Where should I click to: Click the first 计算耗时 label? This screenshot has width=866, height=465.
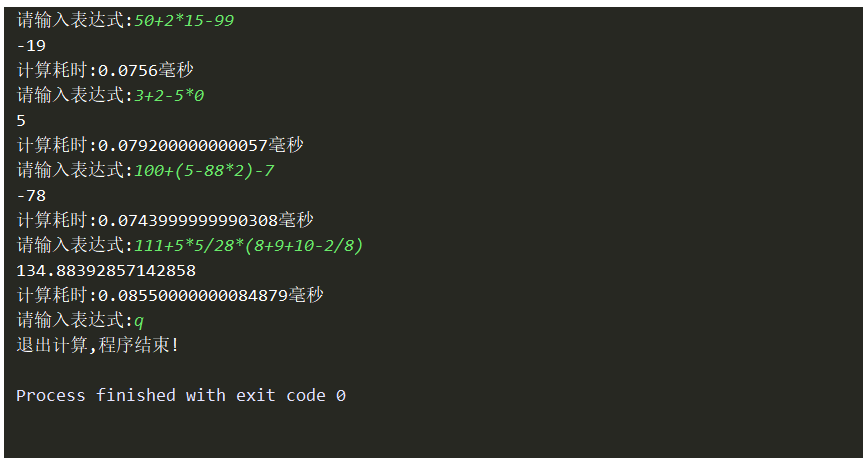tap(52, 70)
